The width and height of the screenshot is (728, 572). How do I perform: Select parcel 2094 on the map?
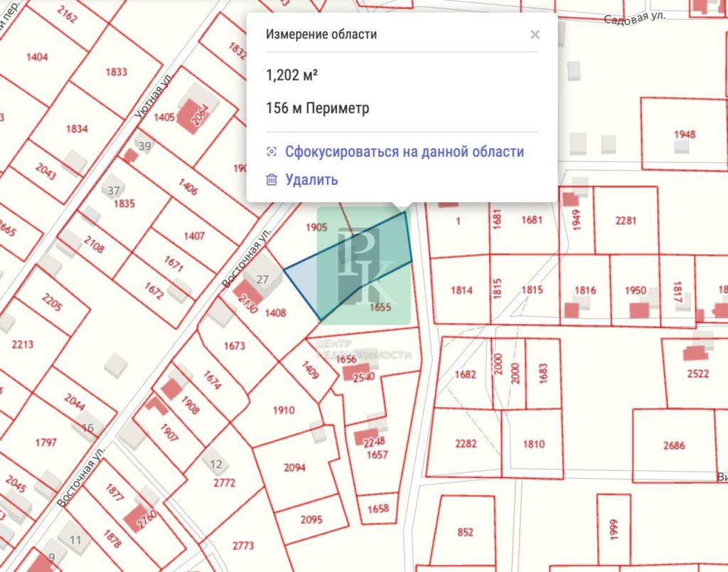294,467
